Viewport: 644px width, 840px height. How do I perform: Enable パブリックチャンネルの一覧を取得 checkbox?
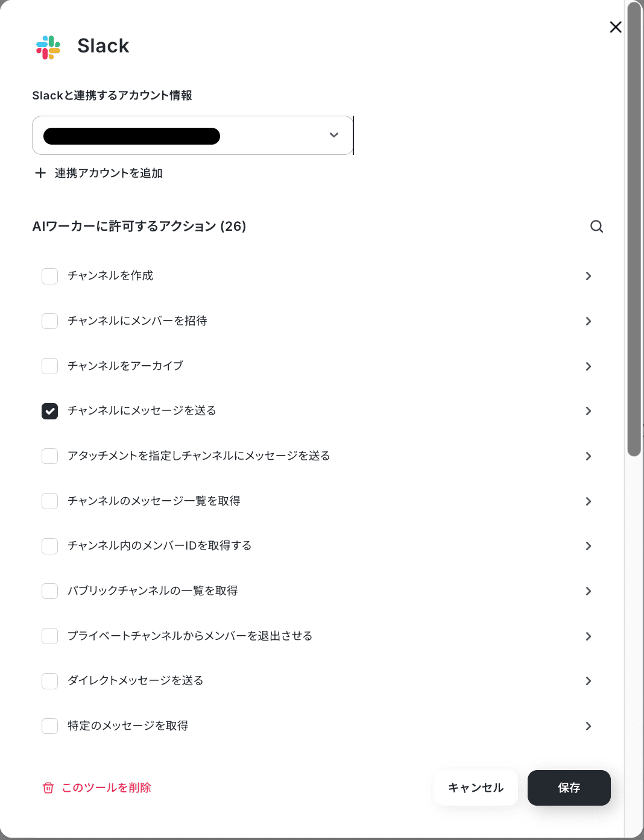pos(49,591)
